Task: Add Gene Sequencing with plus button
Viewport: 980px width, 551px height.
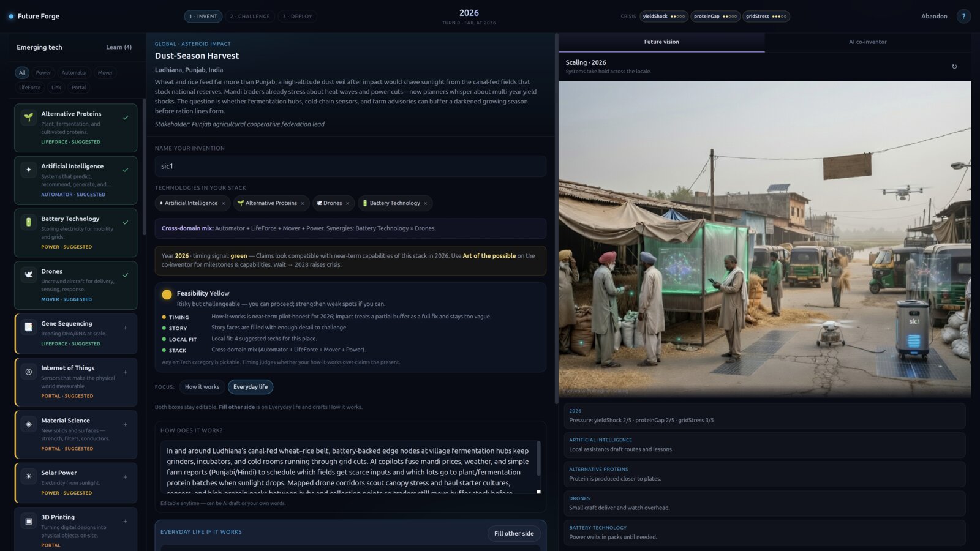Action: [x=126, y=328]
